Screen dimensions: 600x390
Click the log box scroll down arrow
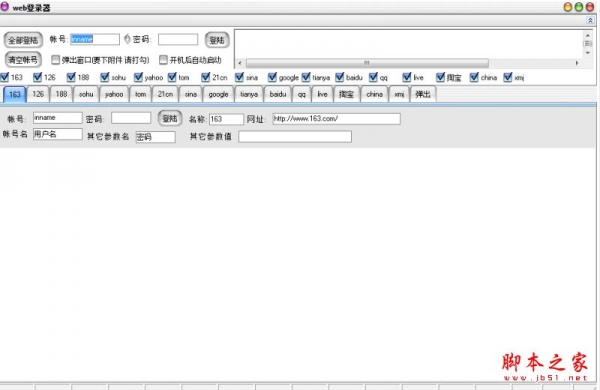coord(588,53)
